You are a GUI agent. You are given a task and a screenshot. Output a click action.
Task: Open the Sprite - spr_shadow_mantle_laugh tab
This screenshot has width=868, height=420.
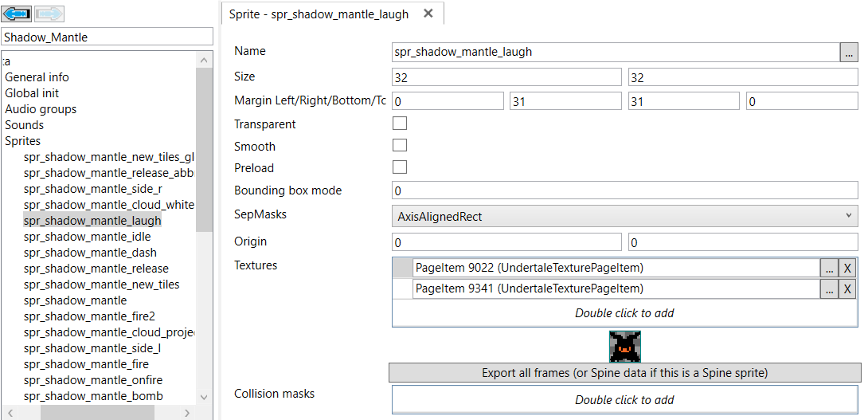(319, 14)
